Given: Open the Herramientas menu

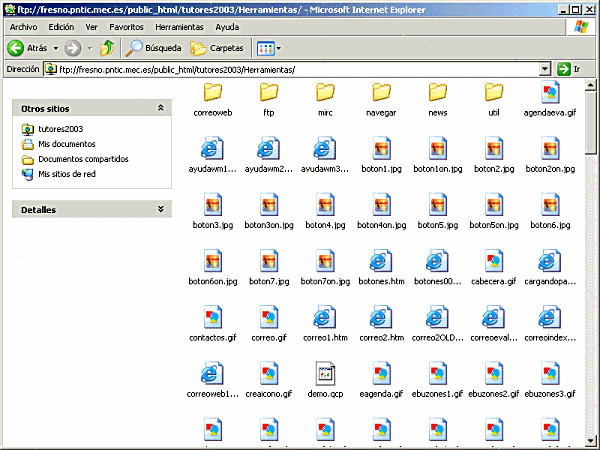Looking at the screenshot, I should (179, 27).
